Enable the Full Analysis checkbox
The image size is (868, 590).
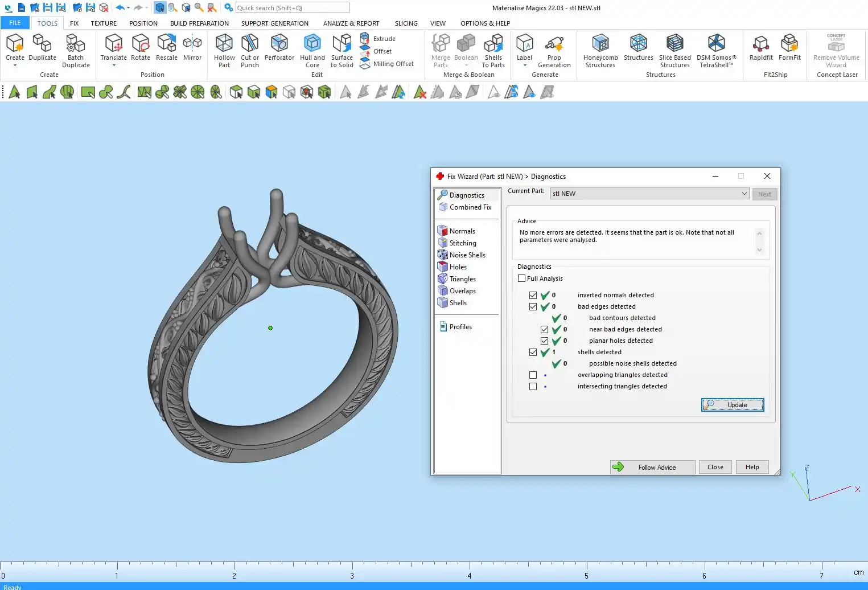(x=522, y=278)
